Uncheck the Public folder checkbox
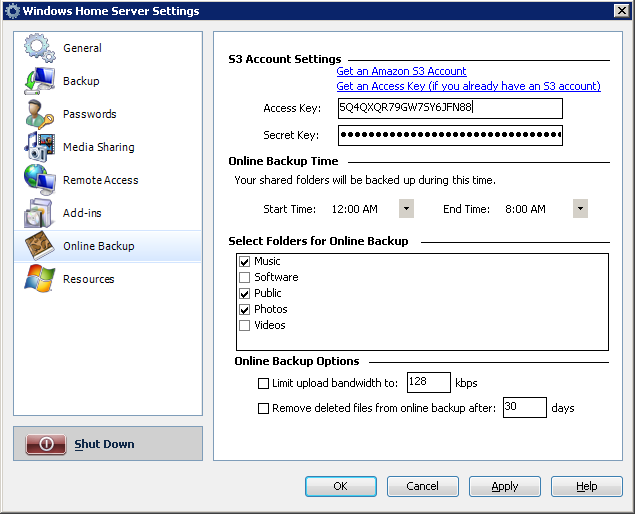This screenshot has width=635, height=514. click(244, 294)
